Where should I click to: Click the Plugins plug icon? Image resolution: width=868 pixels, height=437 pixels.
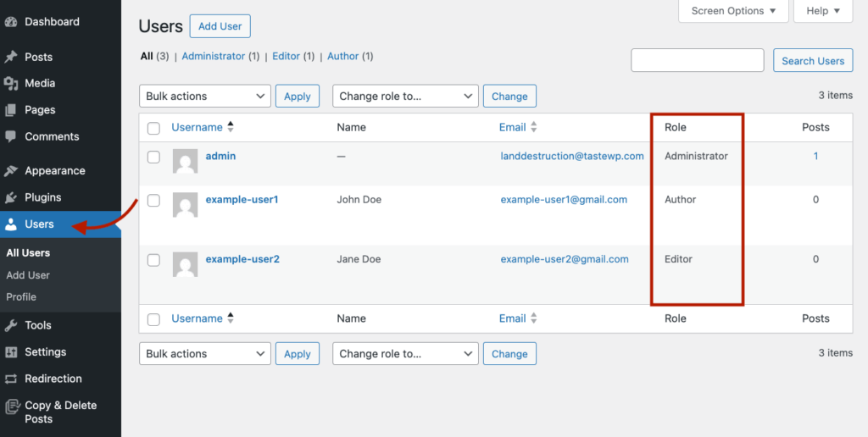(10, 197)
